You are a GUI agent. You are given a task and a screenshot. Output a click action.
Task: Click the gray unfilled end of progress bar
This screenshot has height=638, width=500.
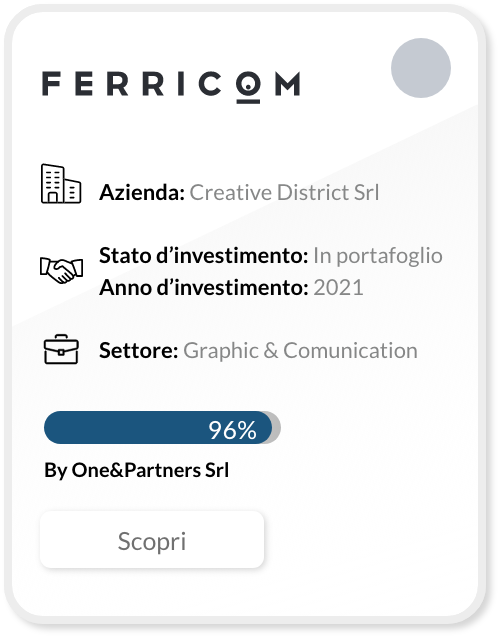click(276, 428)
